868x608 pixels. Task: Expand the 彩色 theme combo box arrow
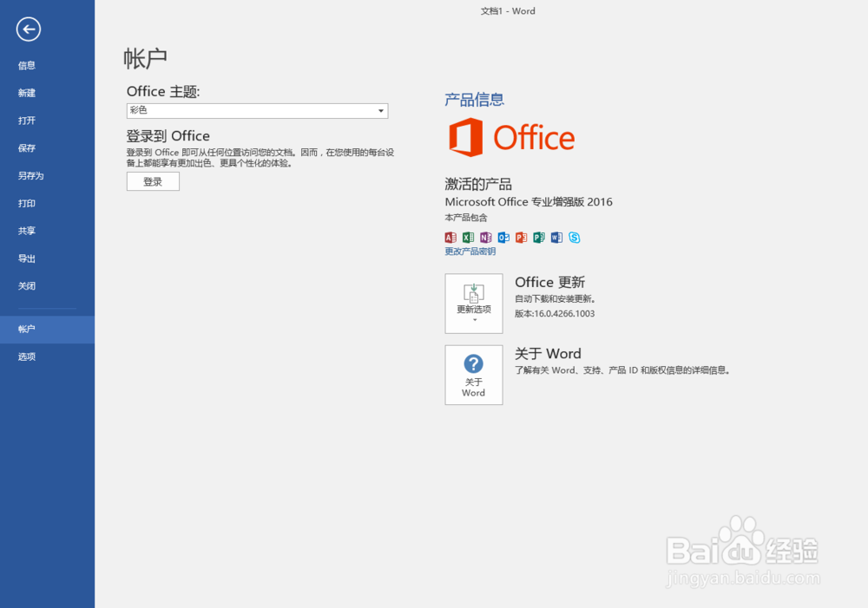tap(380, 110)
